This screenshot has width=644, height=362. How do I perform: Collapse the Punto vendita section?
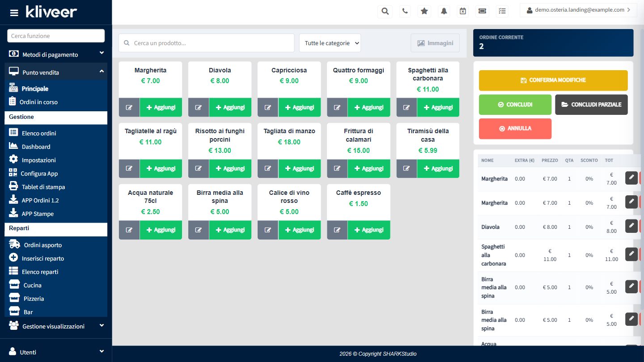tap(56, 72)
